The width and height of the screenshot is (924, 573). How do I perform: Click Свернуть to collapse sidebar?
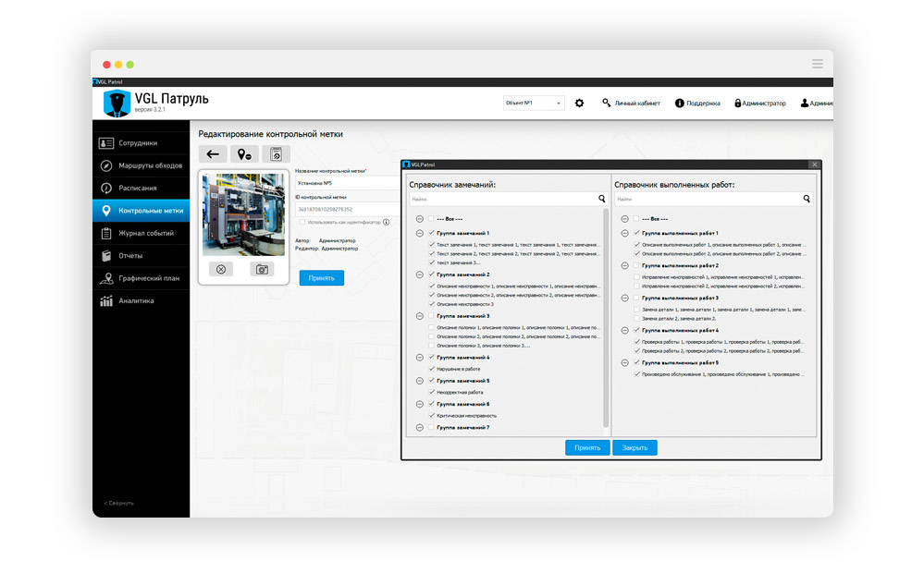[119, 503]
